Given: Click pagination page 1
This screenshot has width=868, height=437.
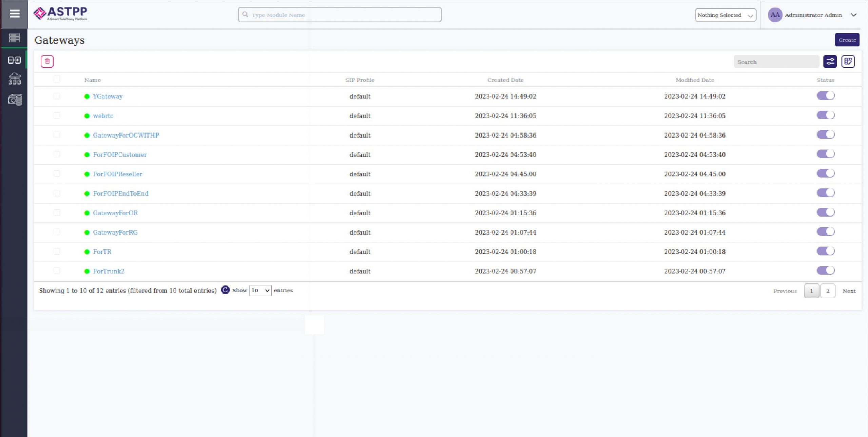Looking at the screenshot, I should coord(811,291).
